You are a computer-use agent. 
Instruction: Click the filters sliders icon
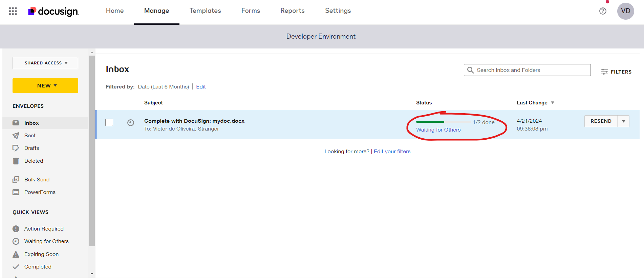point(604,72)
